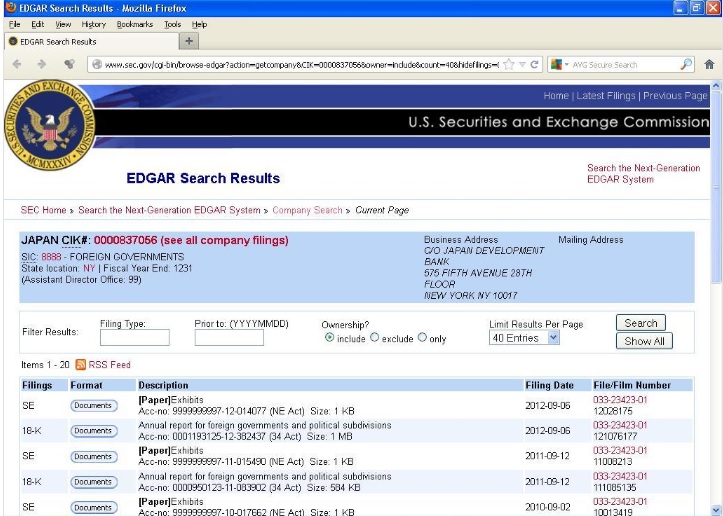Bookmark page with the star icon
Image resolution: width=723 pixels, height=516 pixels.
509,64
